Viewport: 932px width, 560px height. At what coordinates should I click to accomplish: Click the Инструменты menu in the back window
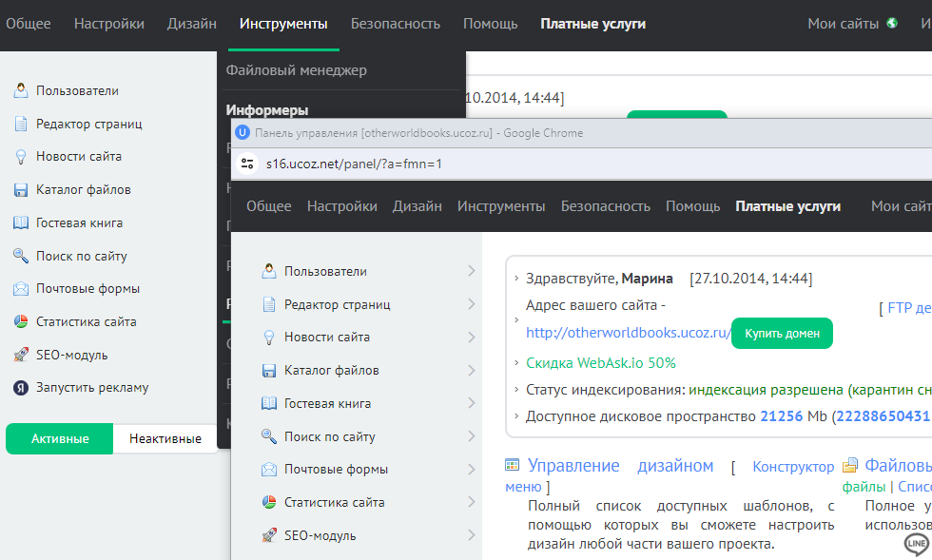click(283, 24)
